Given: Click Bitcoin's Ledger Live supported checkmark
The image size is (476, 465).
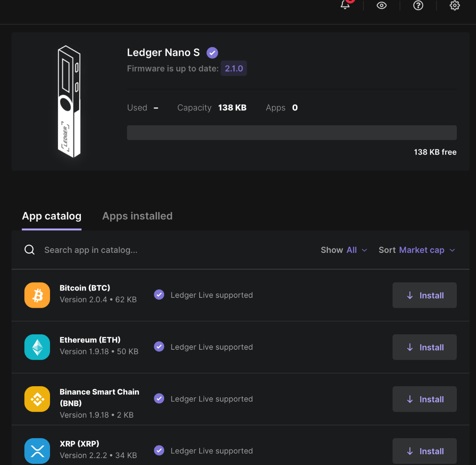Looking at the screenshot, I should pyautogui.click(x=159, y=295).
